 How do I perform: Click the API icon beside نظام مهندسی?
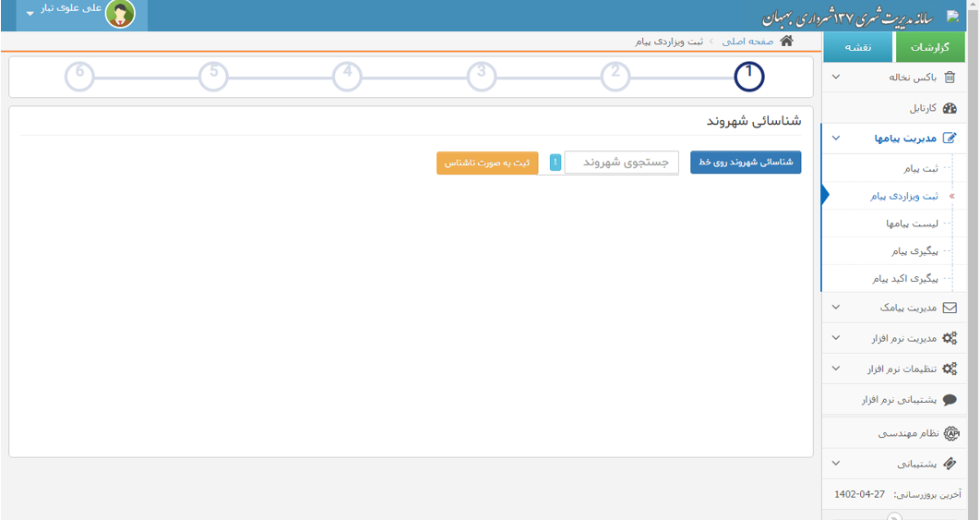coord(950,433)
